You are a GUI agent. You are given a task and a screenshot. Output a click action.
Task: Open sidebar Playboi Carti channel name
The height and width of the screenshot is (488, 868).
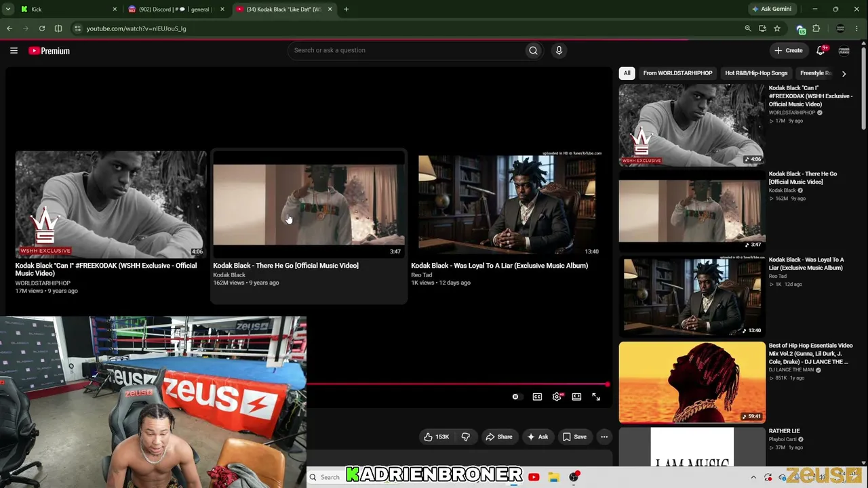[783, 439]
